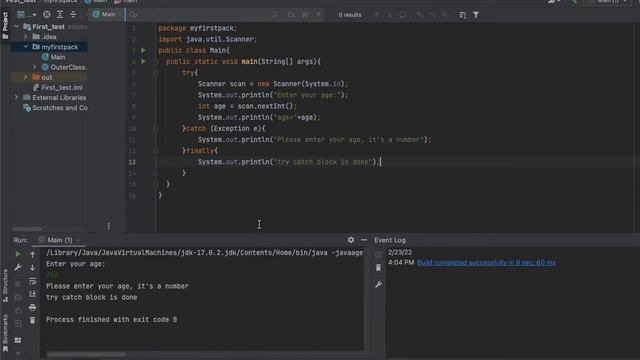Clear all Run console output via the trash icon
The width and height of the screenshot is (640, 360).
pos(33,320)
